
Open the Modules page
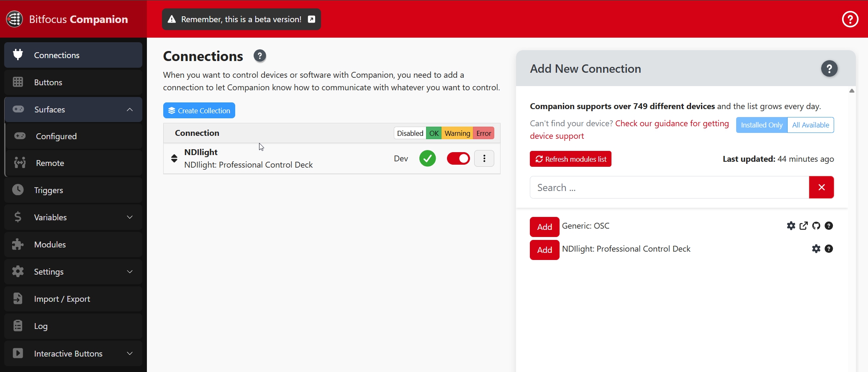coord(73,245)
